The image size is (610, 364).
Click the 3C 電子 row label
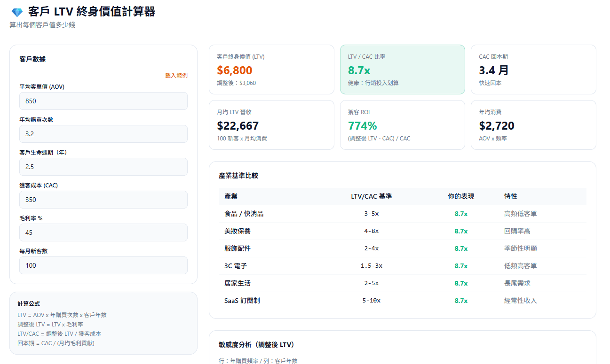pyautogui.click(x=236, y=266)
